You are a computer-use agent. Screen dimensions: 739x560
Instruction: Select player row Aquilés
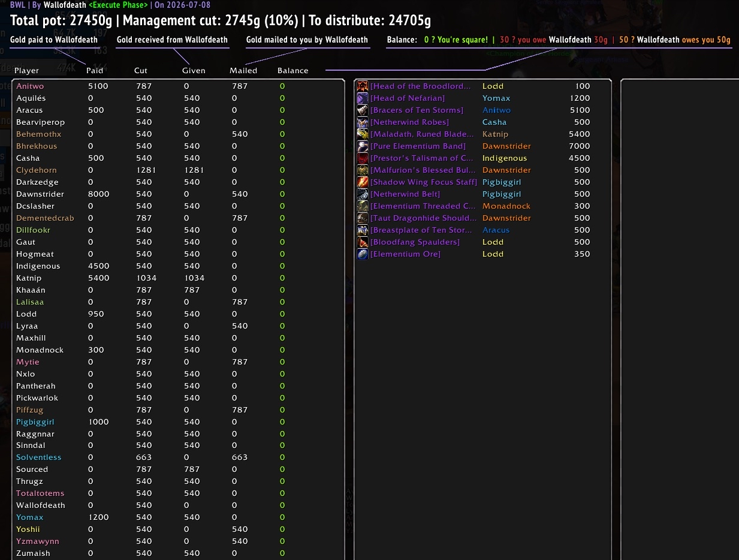(178, 98)
